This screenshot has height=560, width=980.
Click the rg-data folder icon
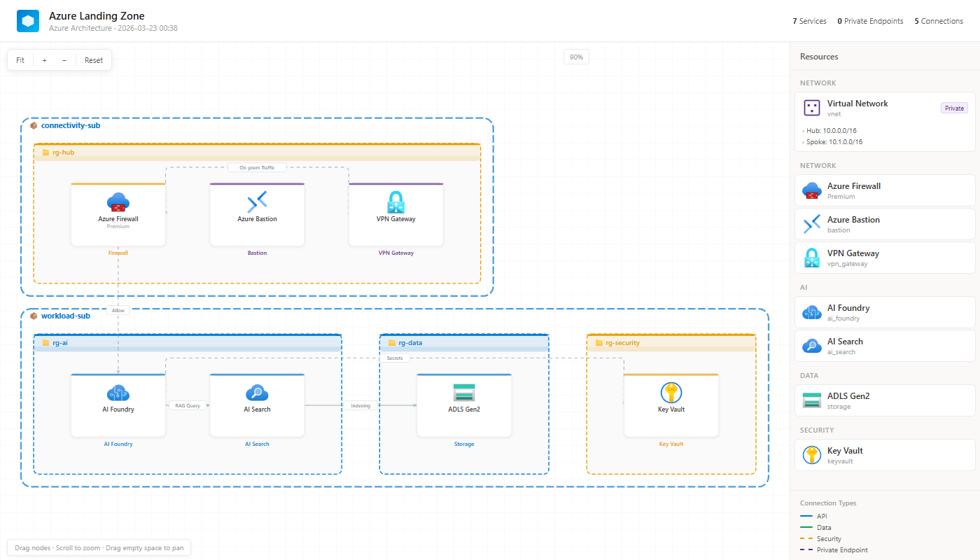click(x=392, y=343)
